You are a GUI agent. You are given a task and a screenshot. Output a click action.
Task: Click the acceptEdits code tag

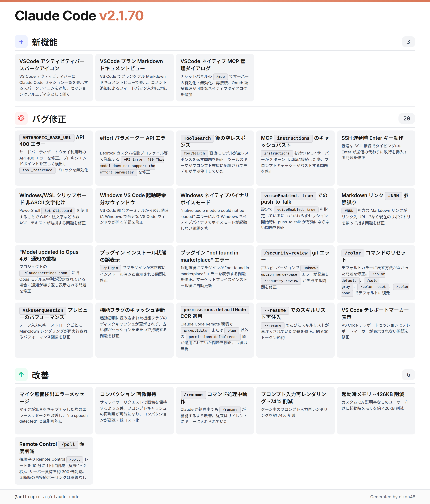(195, 331)
